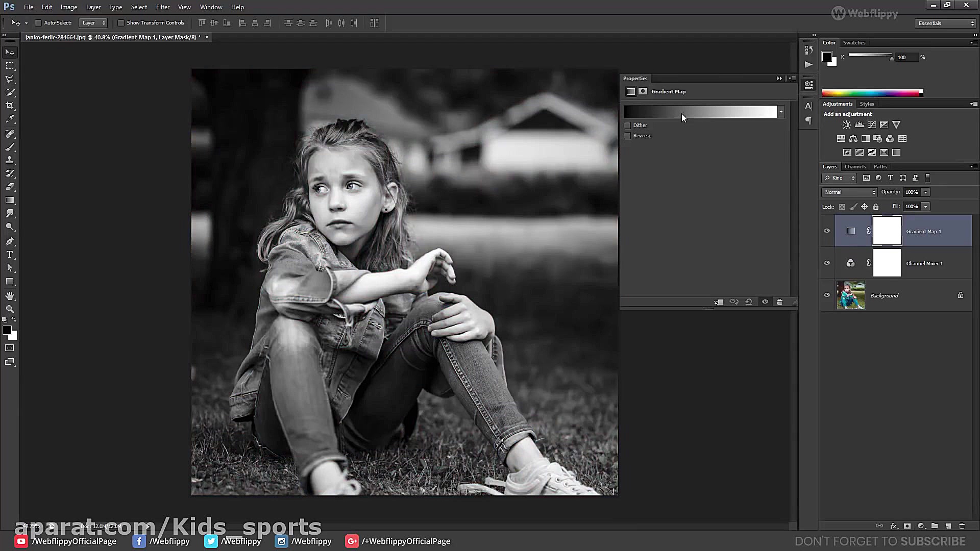Switch to the Swatches tab
Screen dimensions: 980x551
(854, 43)
